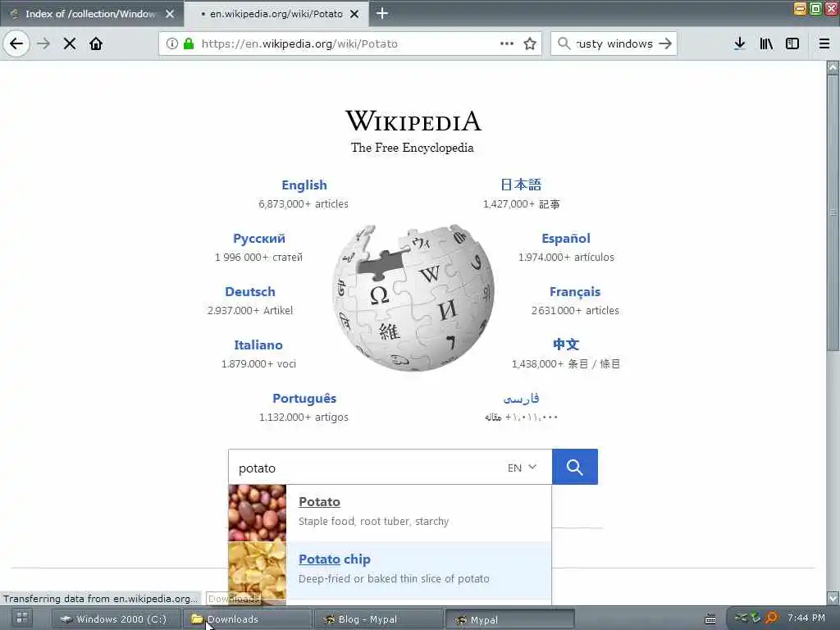The width and height of the screenshot is (840, 630).
Task: Open the Español Wikipedia link
Action: click(x=566, y=239)
